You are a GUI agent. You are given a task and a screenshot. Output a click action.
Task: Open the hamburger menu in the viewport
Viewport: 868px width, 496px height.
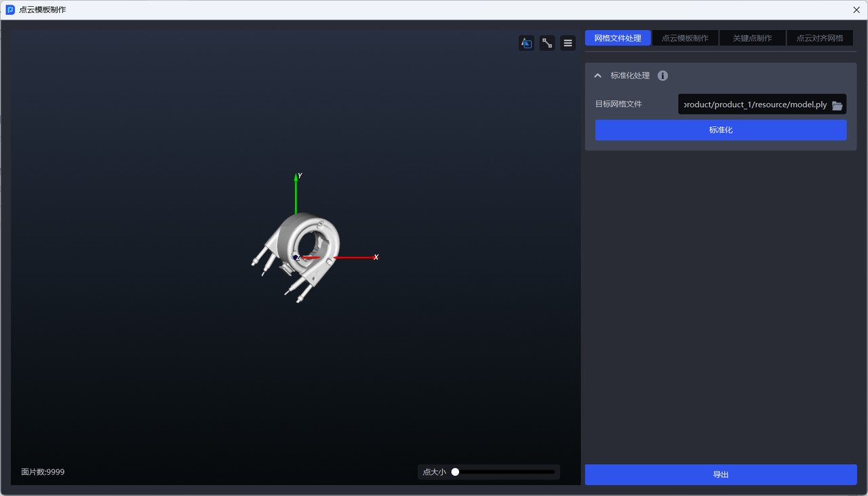(568, 43)
